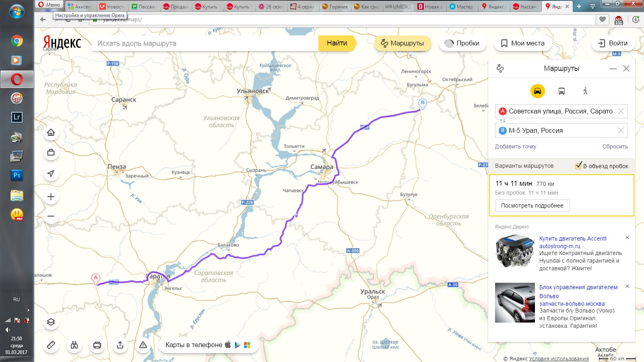Open panoramas binoculars button
644x362 pixels.
pos(74,345)
